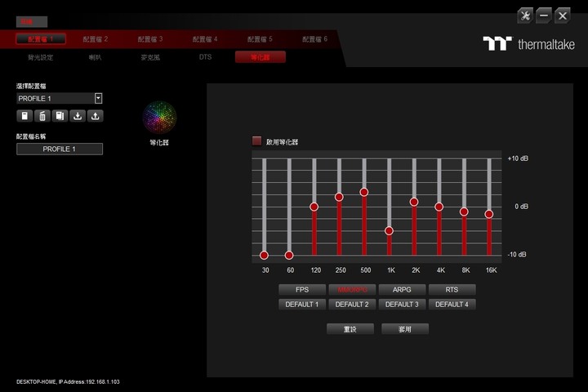Click the delete profile trash icon
This screenshot has width=588, height=392.
tap(42, 116)
